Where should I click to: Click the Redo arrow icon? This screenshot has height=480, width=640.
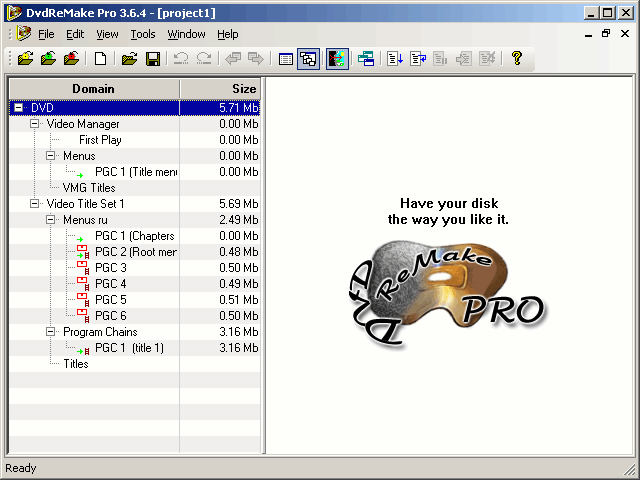pyautogui.click(x=204, y=58)
